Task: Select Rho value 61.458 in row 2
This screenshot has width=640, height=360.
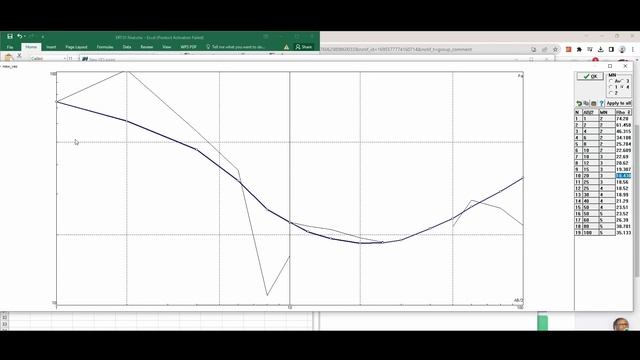Action: click(623, 125)
